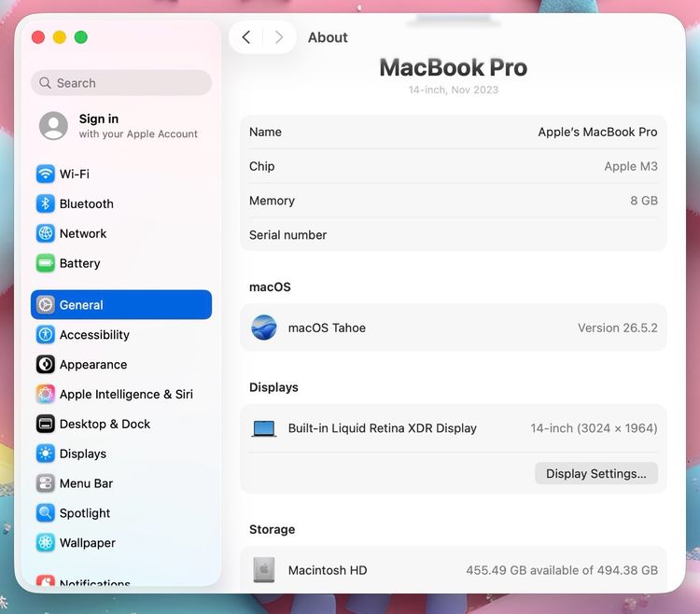700x614 pixels.
Task: Click the Storage section heading
Action: tap(272, 529)
